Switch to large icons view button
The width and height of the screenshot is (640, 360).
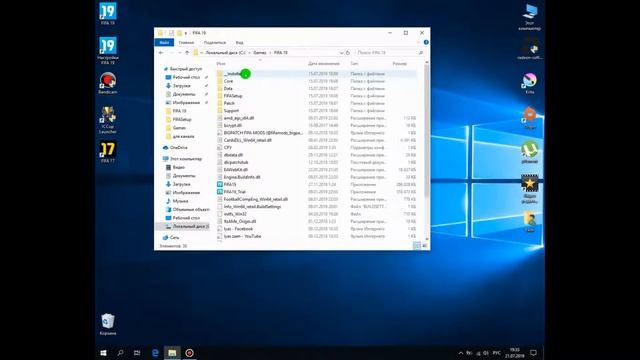(x=424, y=245)
